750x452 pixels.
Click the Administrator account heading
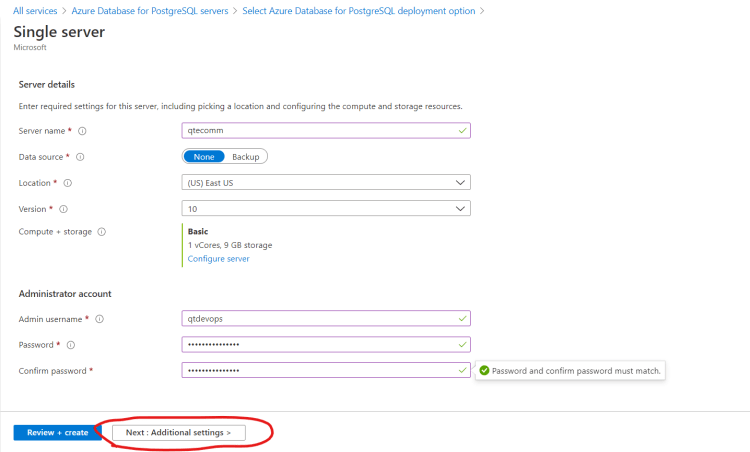(x=65, y=294)
